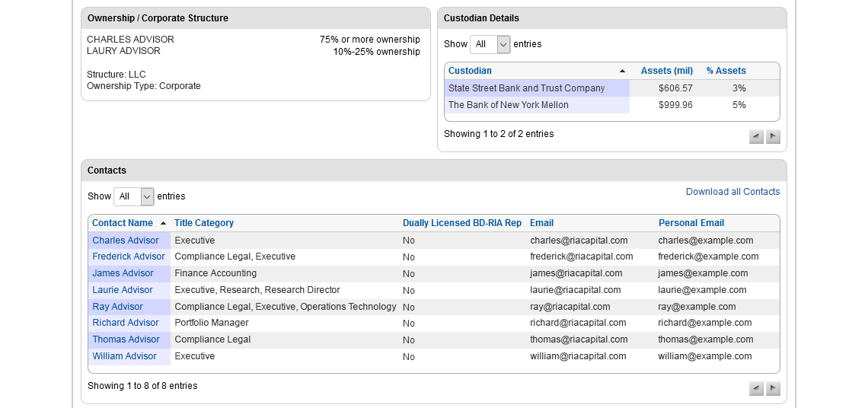
Task: Open Show entries dropdown in Custodian Details
Action: click(490, 45)
